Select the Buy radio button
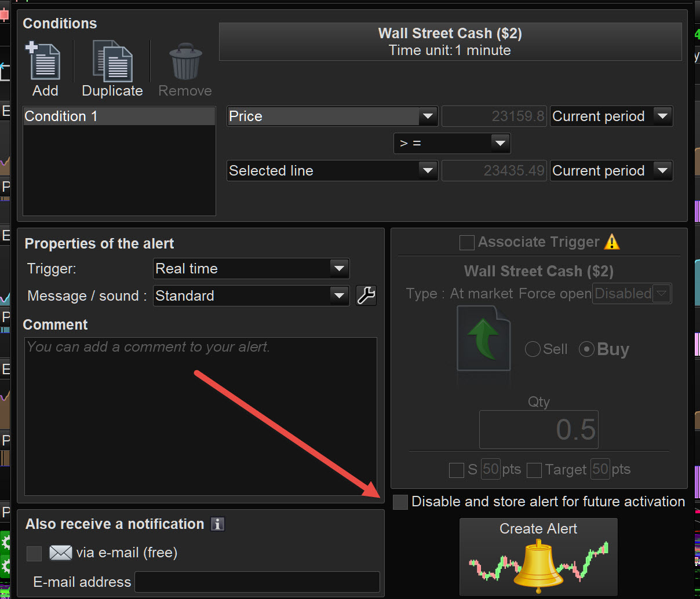The height and width of the screenshot is (599, 700). [x=586, y=349]
